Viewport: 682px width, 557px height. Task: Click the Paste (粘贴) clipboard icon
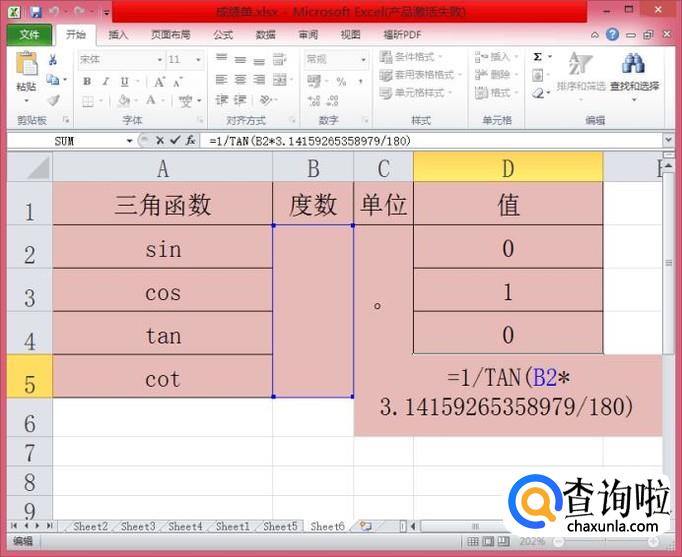coord(26,74)
